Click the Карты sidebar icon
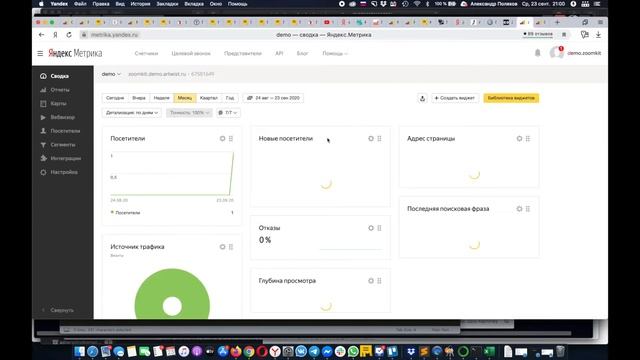The height and width of the screenshot is (360, 640). point(43,104)
